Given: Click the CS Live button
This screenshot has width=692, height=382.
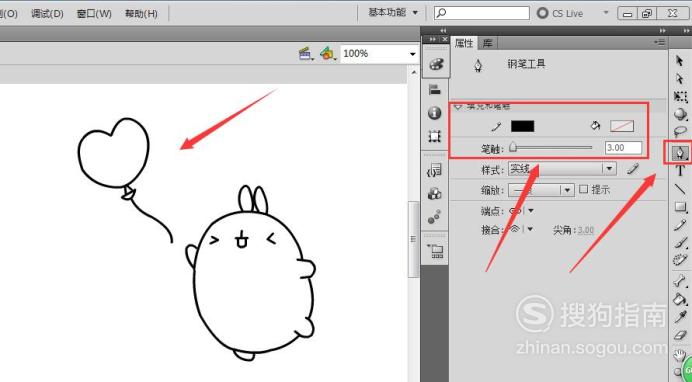Looking at the screenshot, I should pyautogui.click(x=560, y=13).
